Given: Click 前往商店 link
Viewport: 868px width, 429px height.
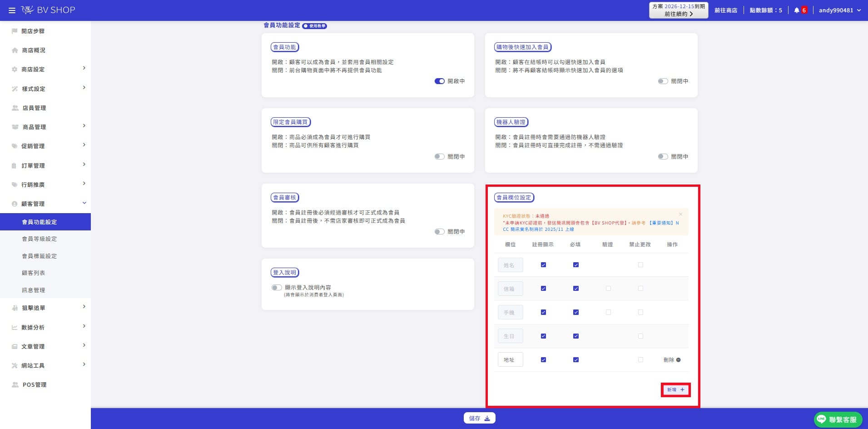Looking at the screenshot, I should [726, 10].
